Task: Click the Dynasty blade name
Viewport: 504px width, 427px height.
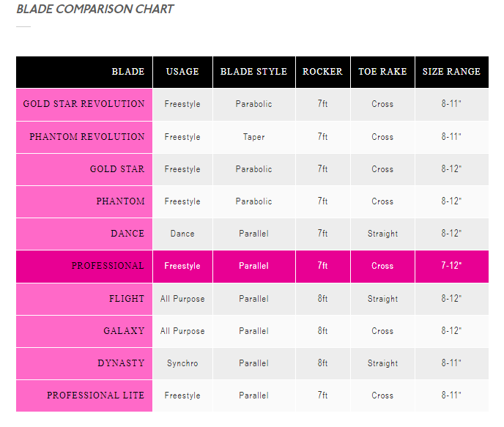Action: point(121,363)
